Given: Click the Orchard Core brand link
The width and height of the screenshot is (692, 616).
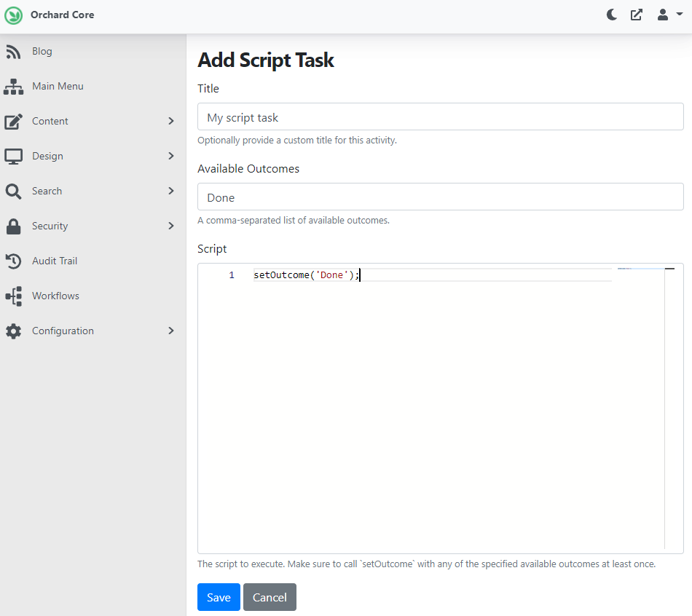Looking at the screenshot, I should click(x=62, y=15).
